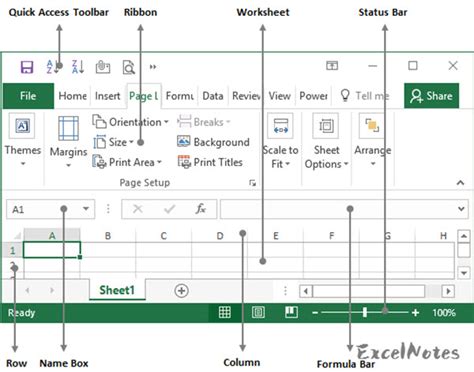
Task: Open the Formulas tab
Action: click(x=180, y=96)
